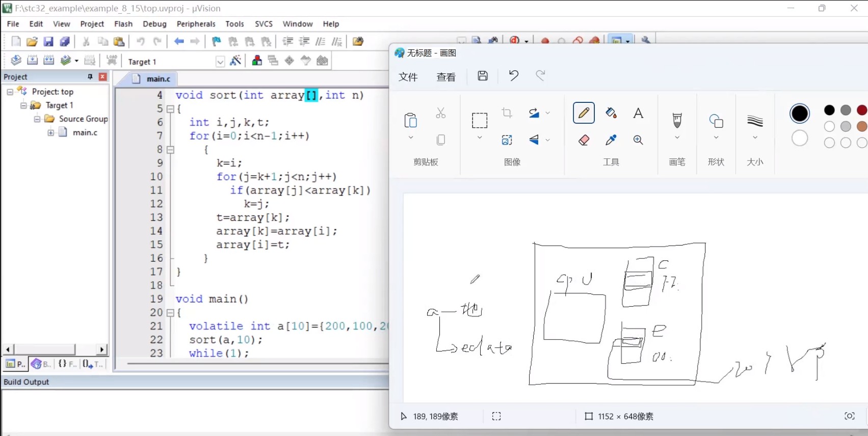Expand the Paint paste options chevron
The width and height of the screenshot is (868, 436).
tap(410, 138)
